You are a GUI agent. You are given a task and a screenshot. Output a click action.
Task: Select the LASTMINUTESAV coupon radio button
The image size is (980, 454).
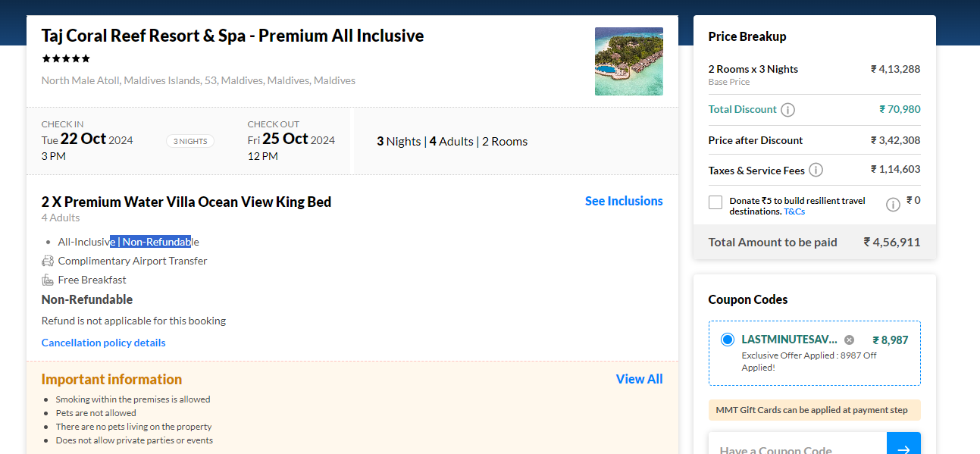(728, 340)
